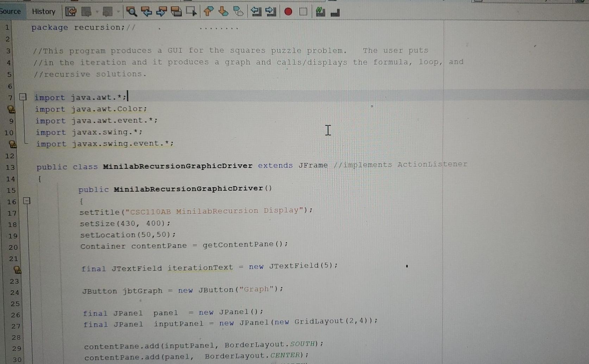This screenshot has height=364, width=589.
Task: Select the Find Selection magnifier icon
Action: pos(132,12)
